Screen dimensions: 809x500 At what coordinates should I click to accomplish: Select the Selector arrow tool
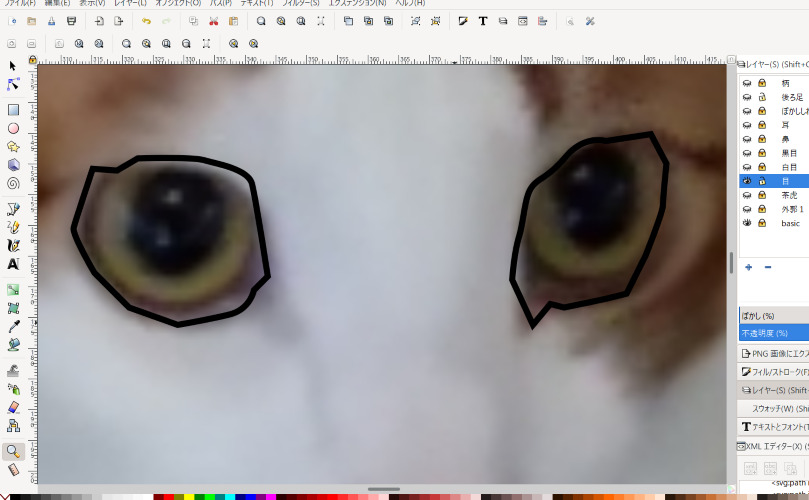tap(13, 66)
